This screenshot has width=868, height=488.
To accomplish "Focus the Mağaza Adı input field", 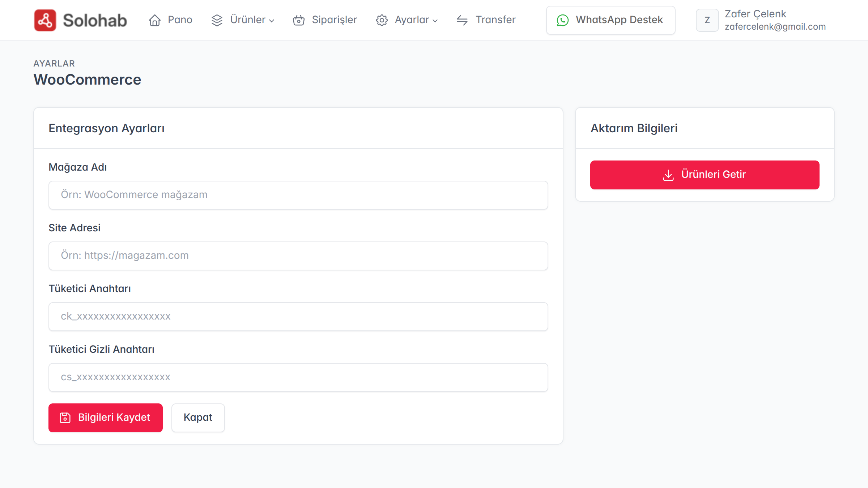I will point(298,195).
